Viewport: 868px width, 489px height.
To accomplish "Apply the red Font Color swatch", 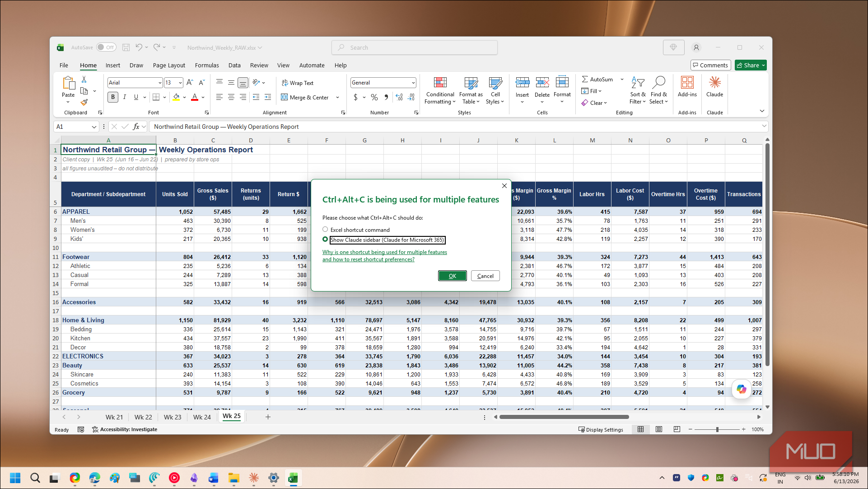I will click(195, 97).
